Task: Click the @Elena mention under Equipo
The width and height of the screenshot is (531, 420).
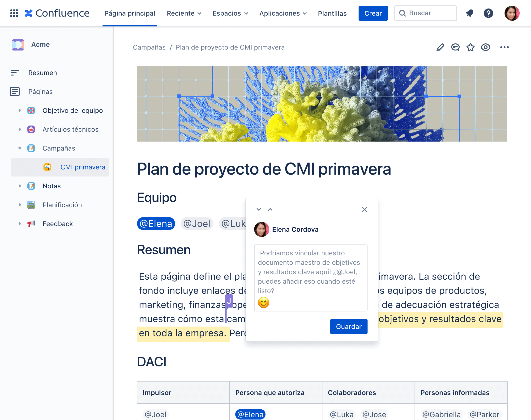Action: click(x=156, y=223)
